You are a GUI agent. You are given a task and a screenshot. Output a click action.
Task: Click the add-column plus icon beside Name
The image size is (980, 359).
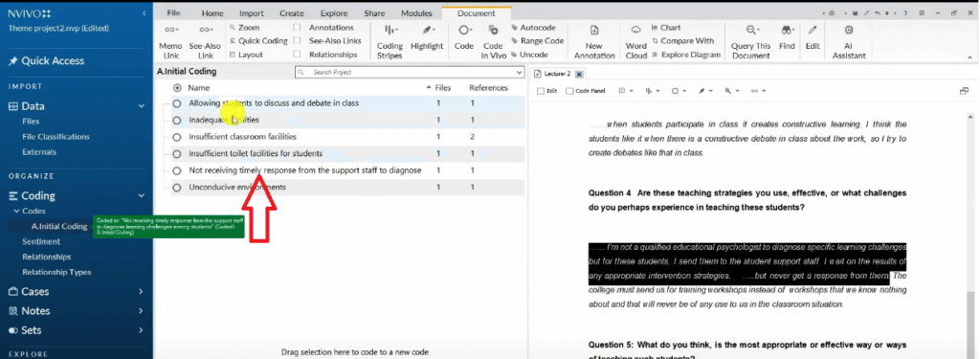[177, 88]
